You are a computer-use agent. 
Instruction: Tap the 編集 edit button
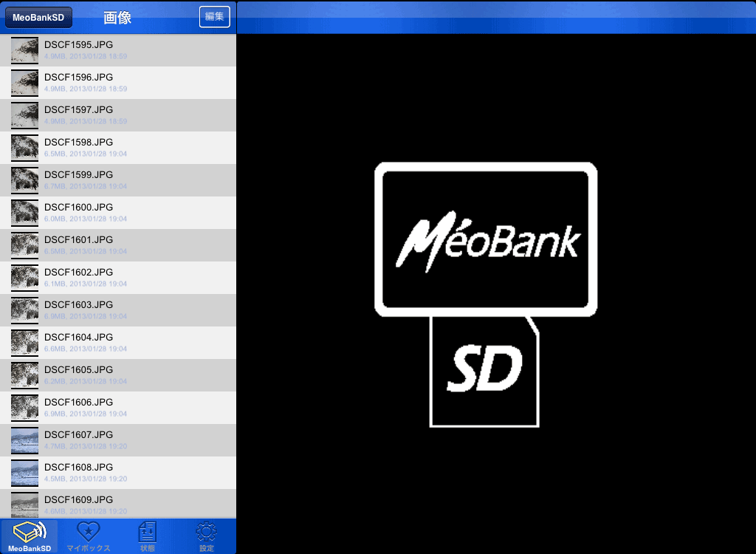point(215,17)
